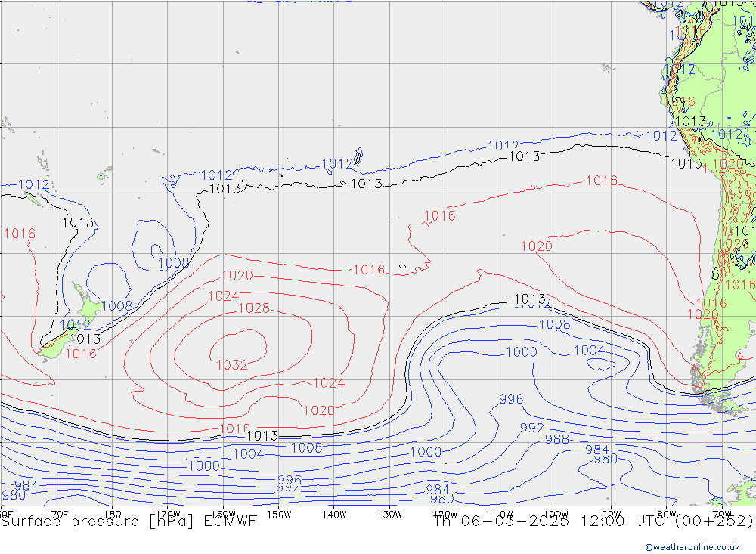This screenshot has height=554, width=756.
Task: Click the 170E longitude label
Action: [x=57, y=515]
